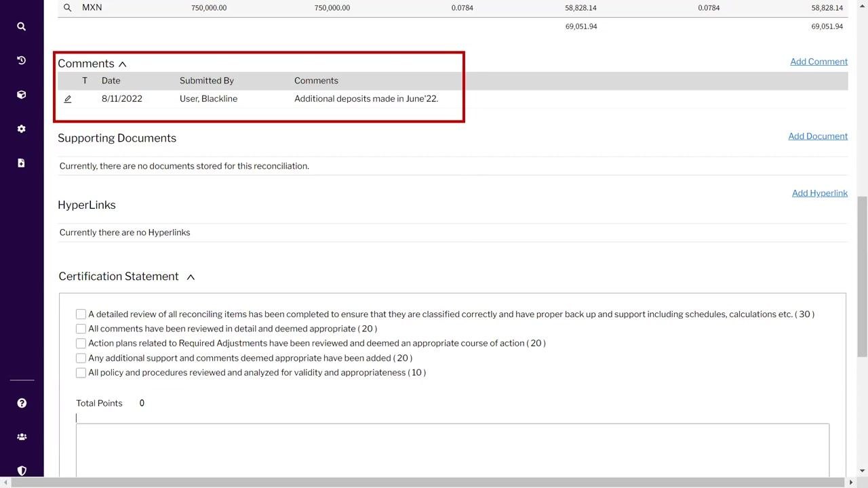Click magnifier icon on MXN row
Viewport: 868px width, 488px height.
point(67,7)
